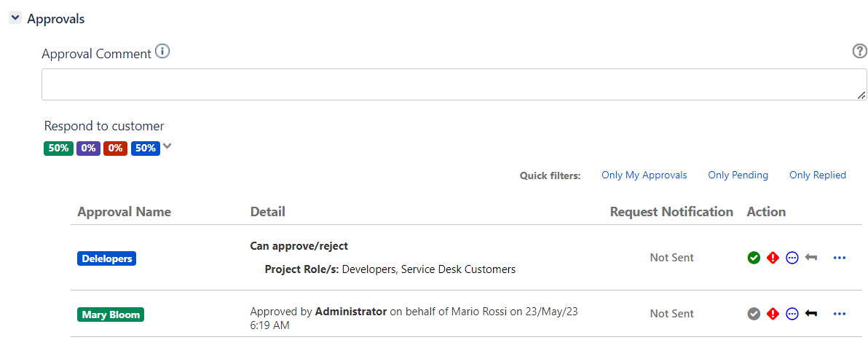868x348 pixels.
Task: Click info icon beside Approval Comment
Action: (162, 52)
